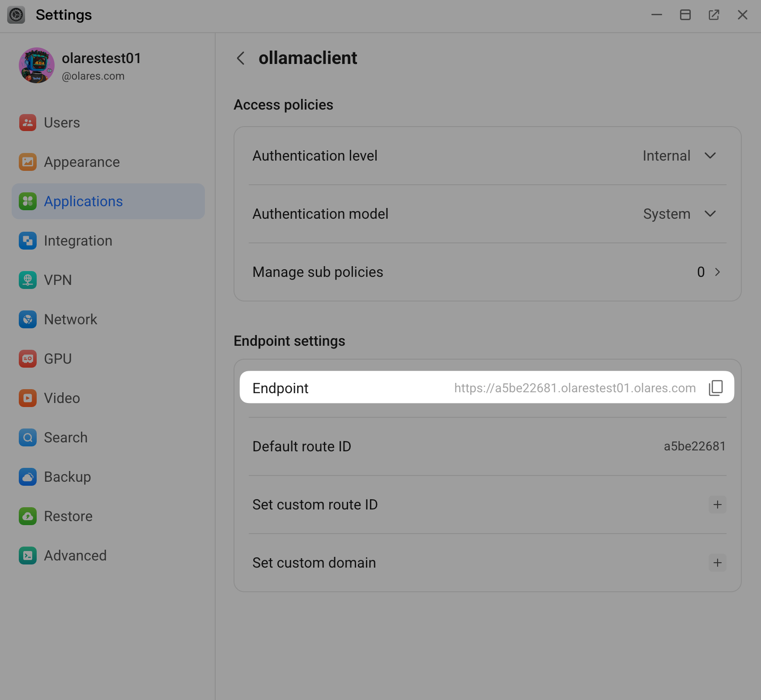Viewport: 761px width, 700px height.
Task: Add a custom domain with plus button
Action: (718, 563)
